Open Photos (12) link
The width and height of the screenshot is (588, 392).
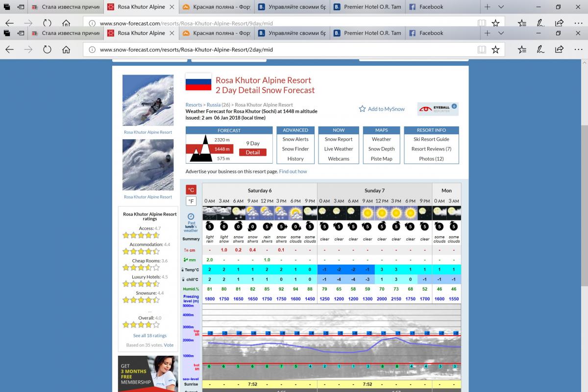[431, 159]
